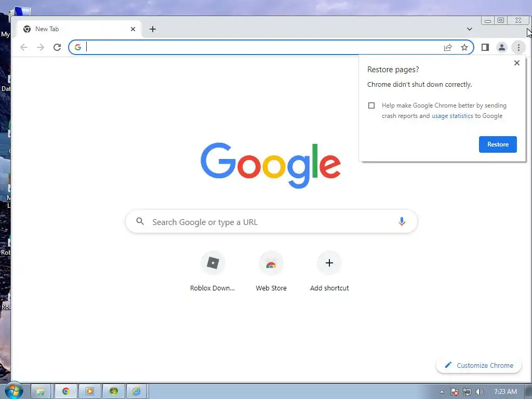Go forward using the forward arrow
Screen dimensions: 532x399
pyautogui.click(x=41, y=47)
